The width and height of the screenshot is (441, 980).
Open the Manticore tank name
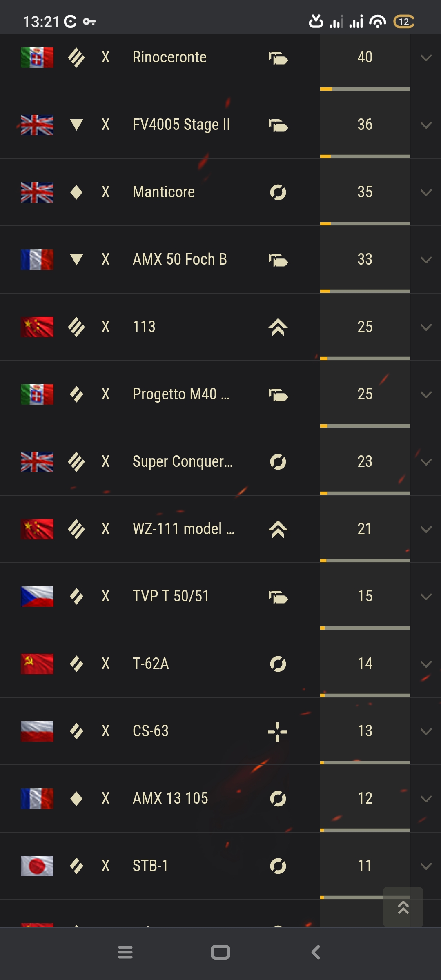pos(164,192)
